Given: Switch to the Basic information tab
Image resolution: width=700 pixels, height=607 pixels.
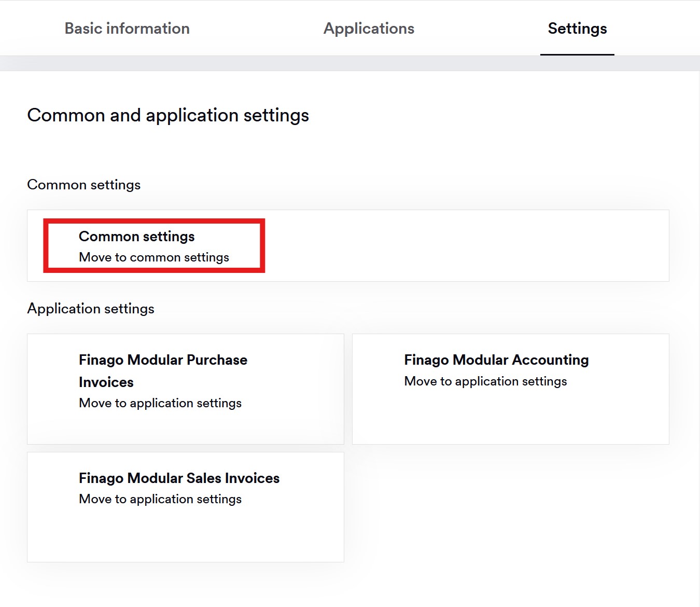Looking at the screenshot, I should 127,29.
